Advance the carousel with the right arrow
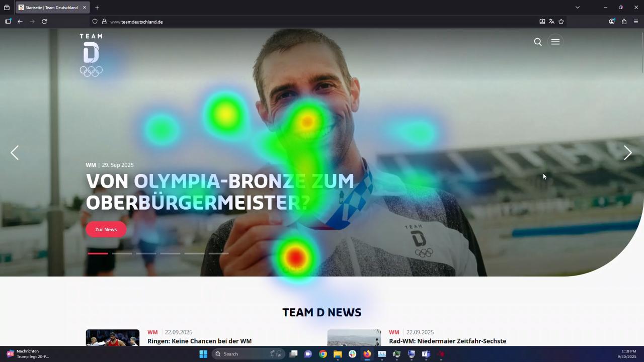644x362 pixels. coord(627,153)
